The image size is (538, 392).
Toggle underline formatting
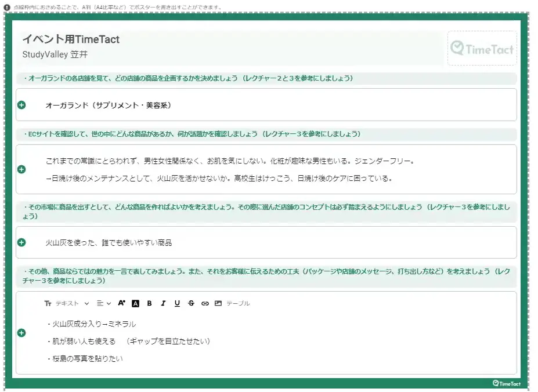pos(177,303)
